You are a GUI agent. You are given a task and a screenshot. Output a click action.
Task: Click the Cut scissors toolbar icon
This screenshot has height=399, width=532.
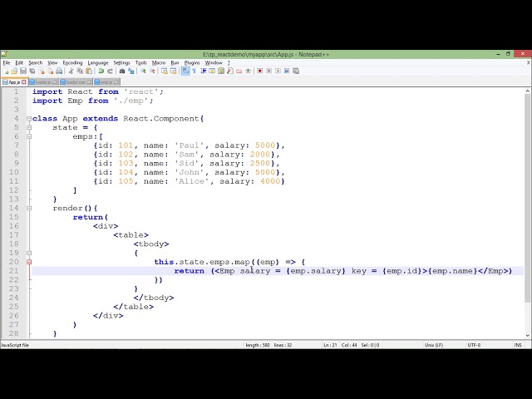click(x=71, y=71)
